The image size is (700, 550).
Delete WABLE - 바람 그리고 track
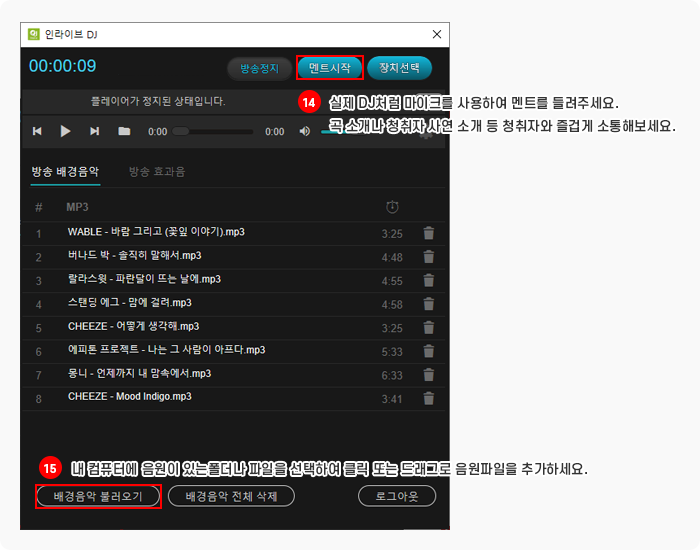click(429, 233)
